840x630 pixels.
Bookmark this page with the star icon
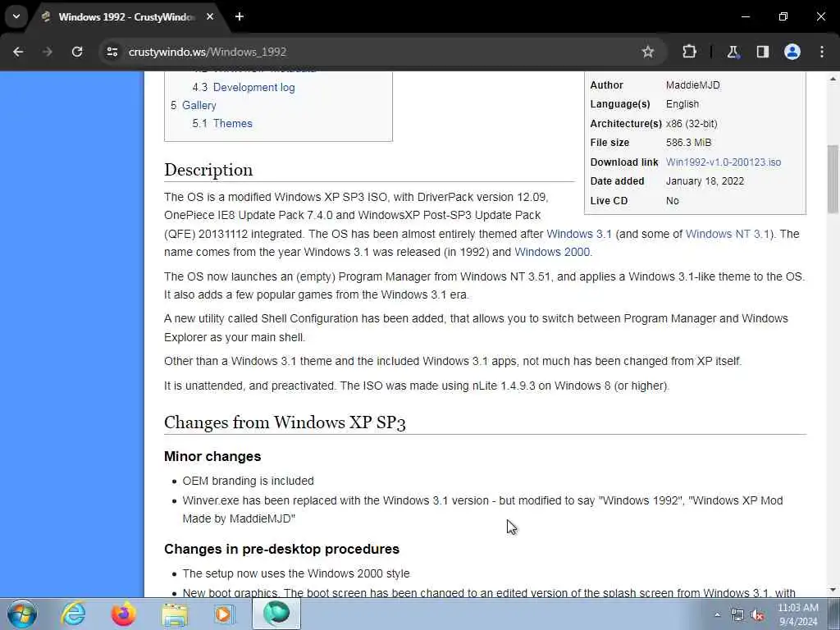coord(648,52)
